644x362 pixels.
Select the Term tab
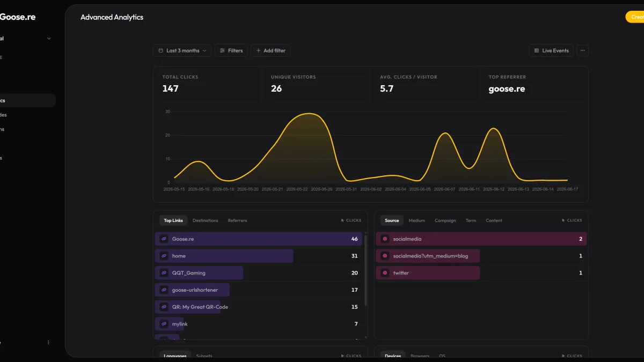(471, 220)
